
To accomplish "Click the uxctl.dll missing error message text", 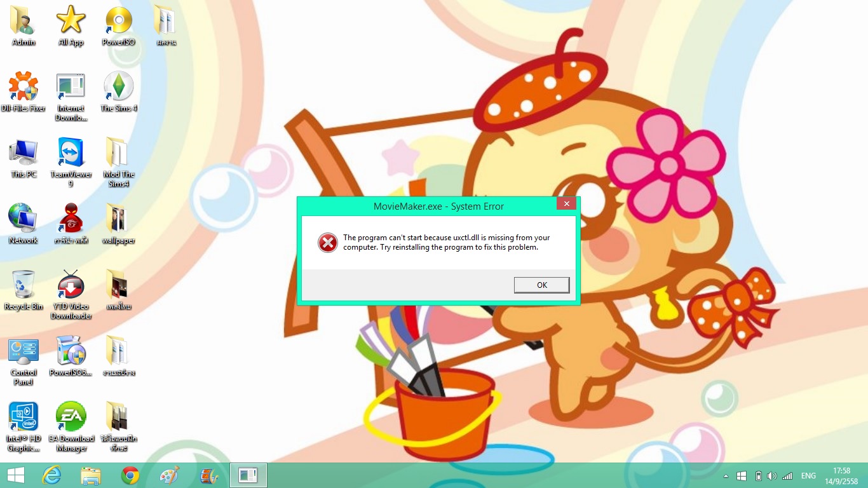I will point(446,242).
